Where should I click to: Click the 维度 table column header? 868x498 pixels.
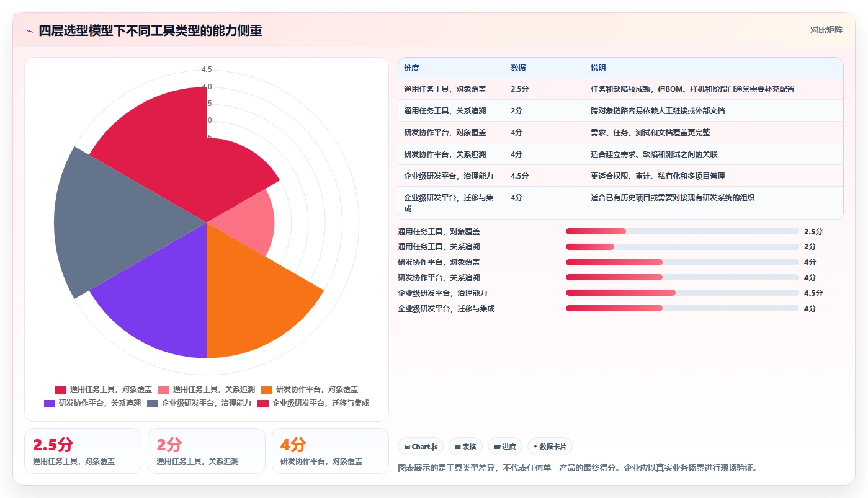(x=411, y=68)
